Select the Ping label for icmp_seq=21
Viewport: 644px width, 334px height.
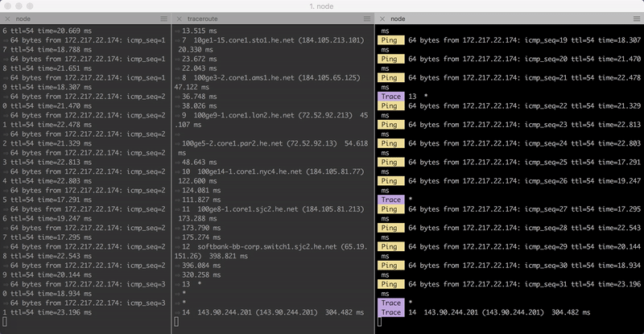point(391,77)
